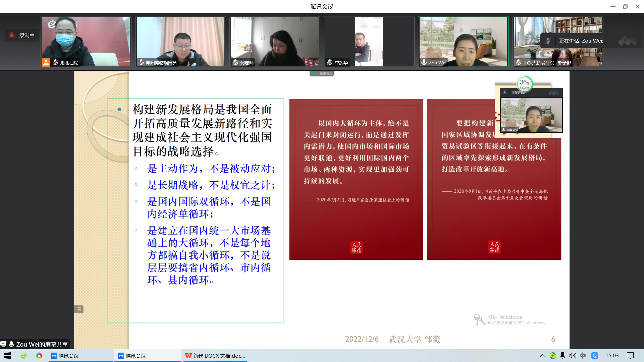Switch to first 腾讯会议 taskbar window
The image size is (644, 362).
click(80, 356)
